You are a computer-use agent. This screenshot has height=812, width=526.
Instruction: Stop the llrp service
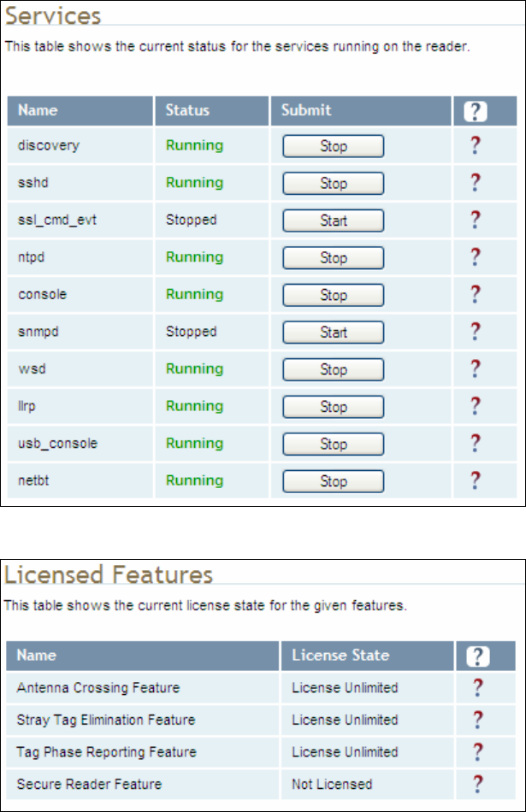[334, 407]
